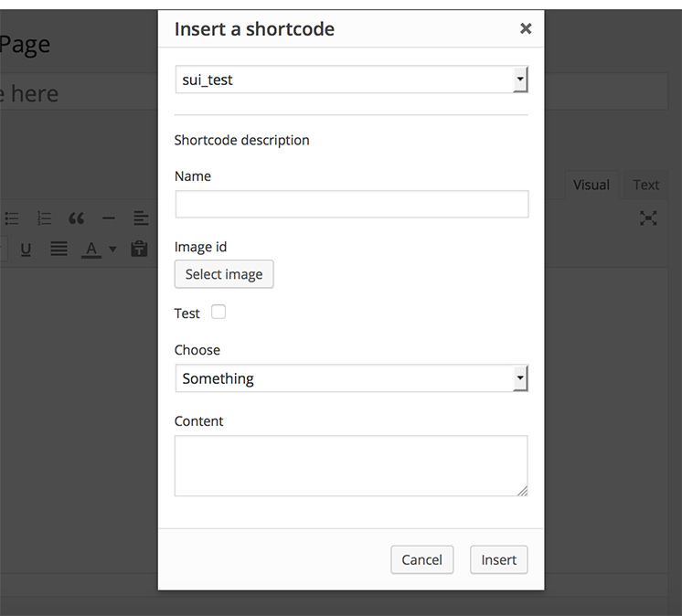Click the Select image button
The image size is (682, 616).
[224, 274]
